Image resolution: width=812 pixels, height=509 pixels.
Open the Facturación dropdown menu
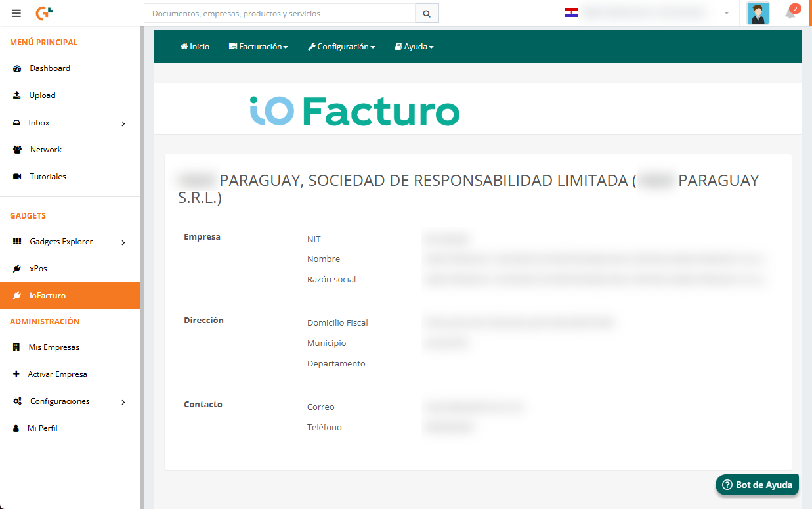coord(259,47)
